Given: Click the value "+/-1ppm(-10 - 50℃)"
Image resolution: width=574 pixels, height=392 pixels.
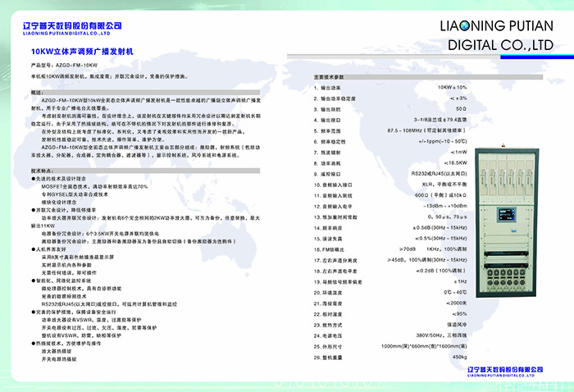Looking at the screenshot, I should pyautogui.click(x=443, y=141).
